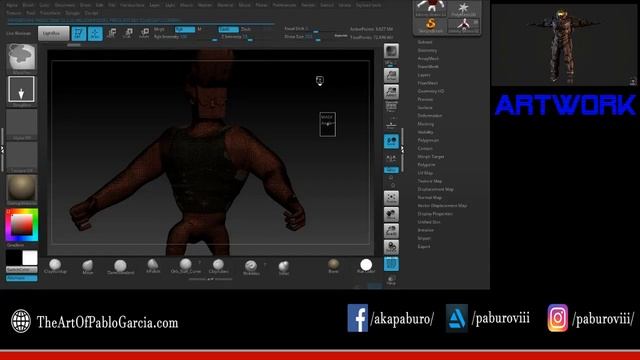Open the Material menu
640x360 pixels.
coord(225,5)
